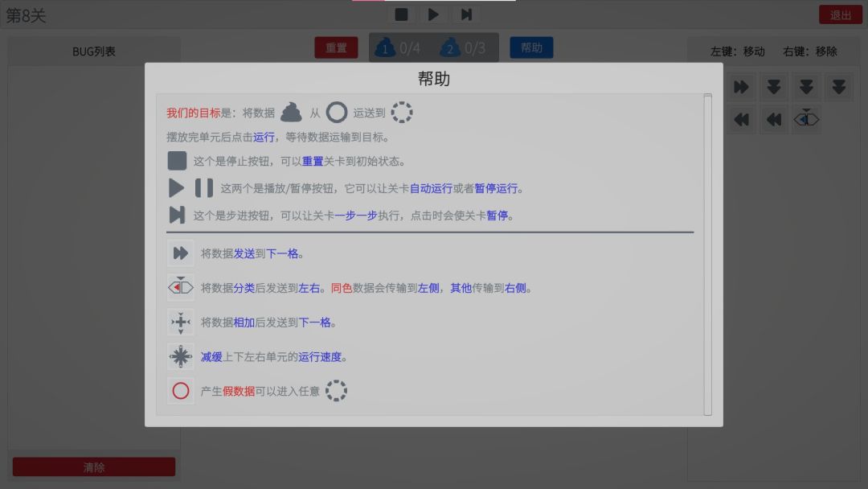Select the second leftward send unit
The width and height of the screenshot is (868, 489).
point(773,119)
